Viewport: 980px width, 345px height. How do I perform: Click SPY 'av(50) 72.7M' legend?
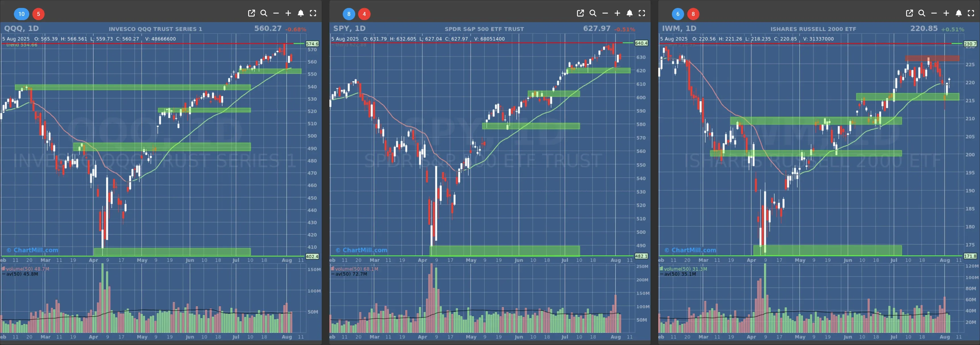349,274
